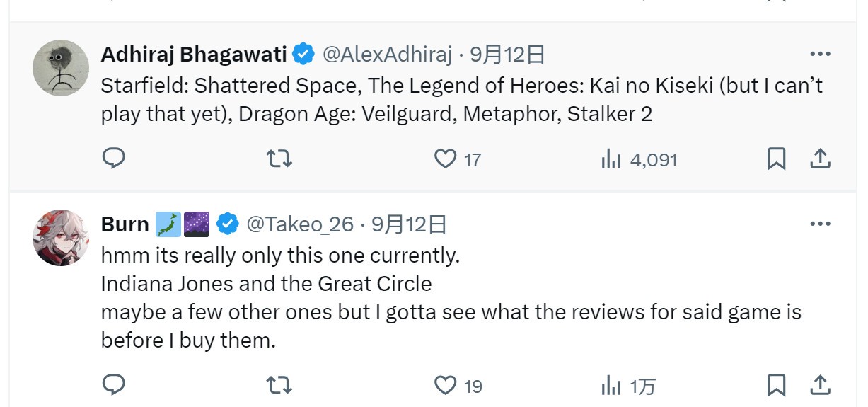Open Adhiraj Bhagawati's profile picture
The width and height of the screenshot is (868, 407).
click(61, 68)
